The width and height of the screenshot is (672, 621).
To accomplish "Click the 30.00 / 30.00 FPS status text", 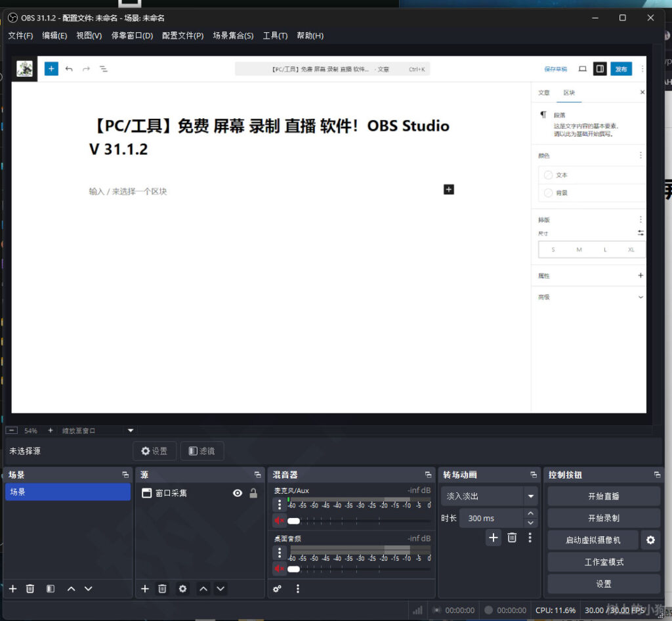I will pyautogui.click(x=614, y=610).
